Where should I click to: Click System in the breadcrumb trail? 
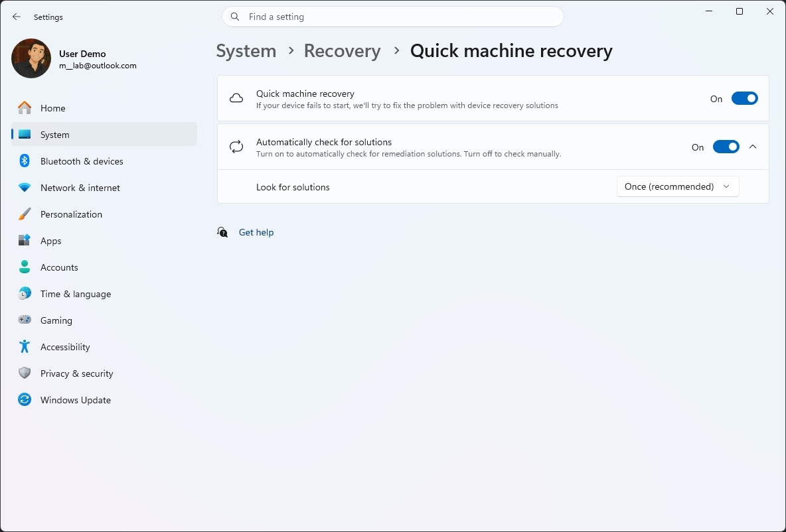pyautogui.click(x=246, y=50)
